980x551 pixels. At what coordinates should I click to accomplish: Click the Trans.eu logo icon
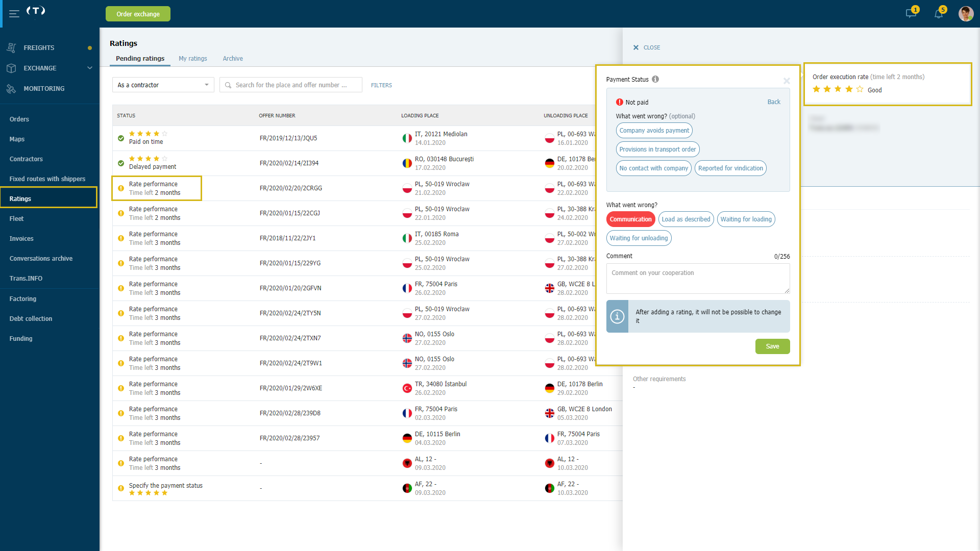point(36,11)
